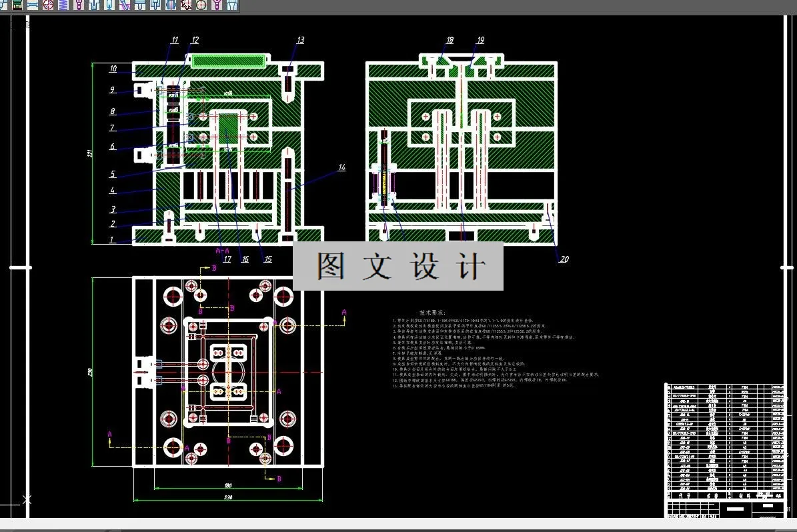Click part balloon number 5
This screenshot has width=797, height=532.
pos(112,174)
